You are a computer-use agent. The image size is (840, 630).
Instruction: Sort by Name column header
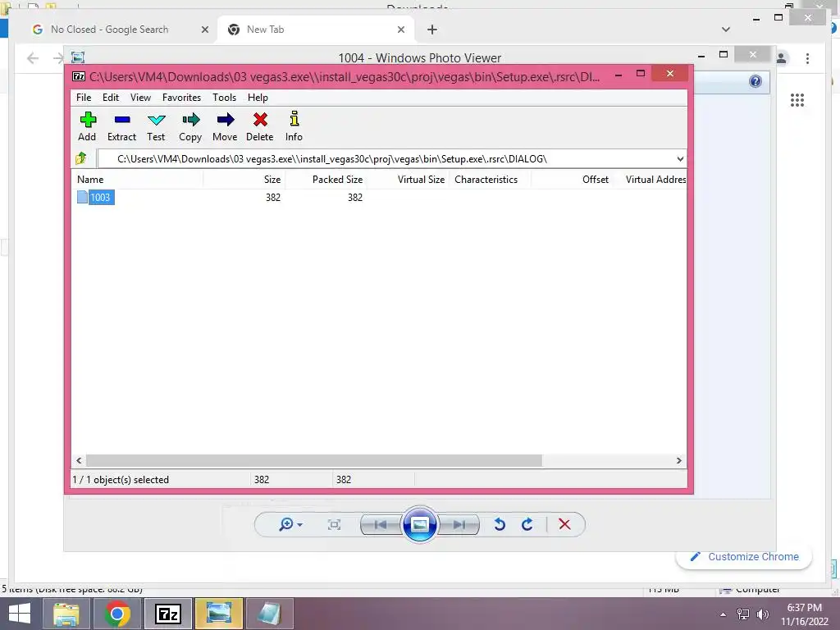point(137,180)
